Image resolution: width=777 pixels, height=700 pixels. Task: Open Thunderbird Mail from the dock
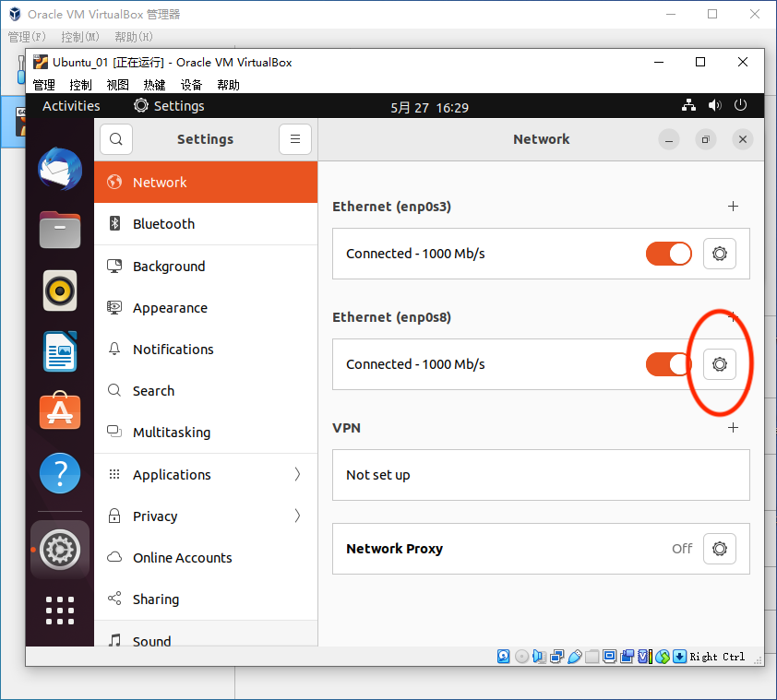(x=60, y=169)
